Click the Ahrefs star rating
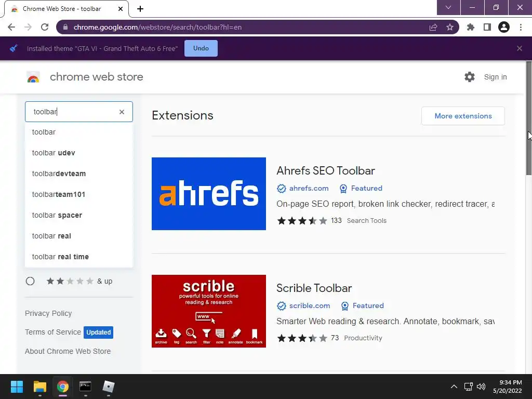This screenshot has height=399, width=532. pyautogui.click(x=302, y=221)
